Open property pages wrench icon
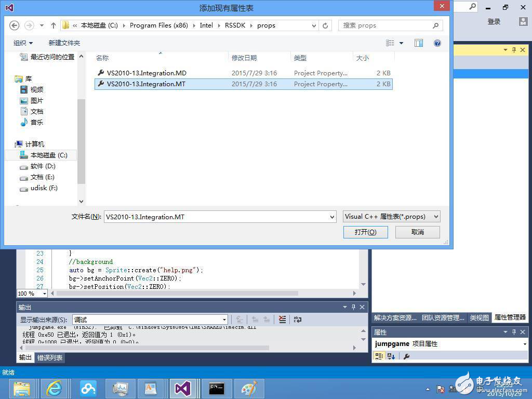The width and height of the screenshot is (532, 399). pos(407,356)
